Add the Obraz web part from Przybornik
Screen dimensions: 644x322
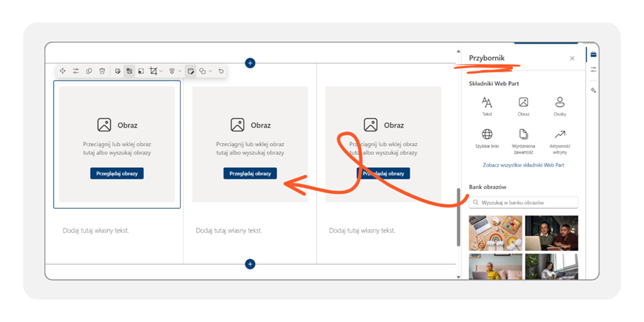523,106
